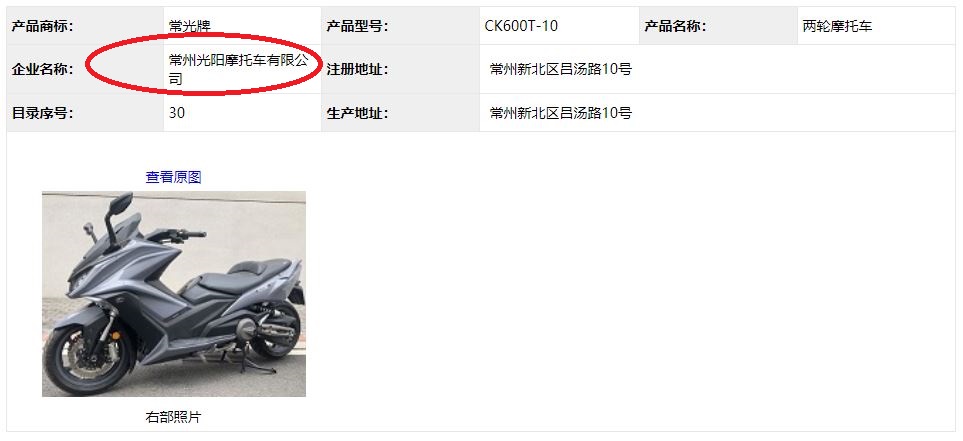
Task: Open the 查看原图 link
Action: [x=173, y=178]
